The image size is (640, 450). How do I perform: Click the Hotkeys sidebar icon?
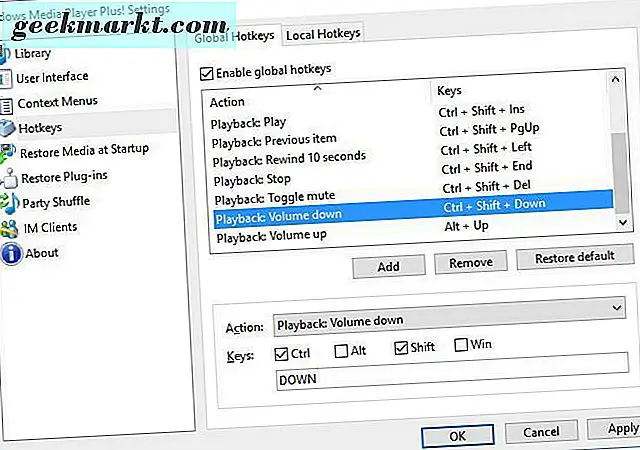[8, 127]
